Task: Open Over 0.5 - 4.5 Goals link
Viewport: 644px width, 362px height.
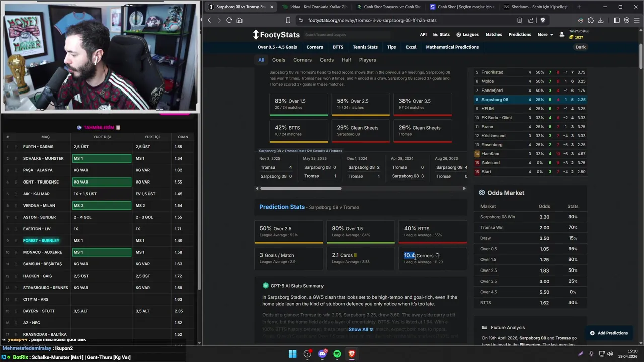Action: [277, 47]
